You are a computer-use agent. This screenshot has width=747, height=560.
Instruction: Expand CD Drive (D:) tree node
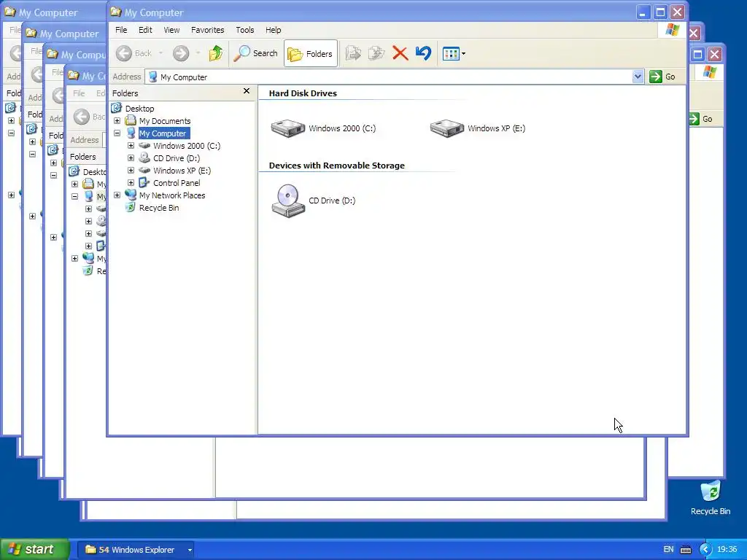click(131, 158)
